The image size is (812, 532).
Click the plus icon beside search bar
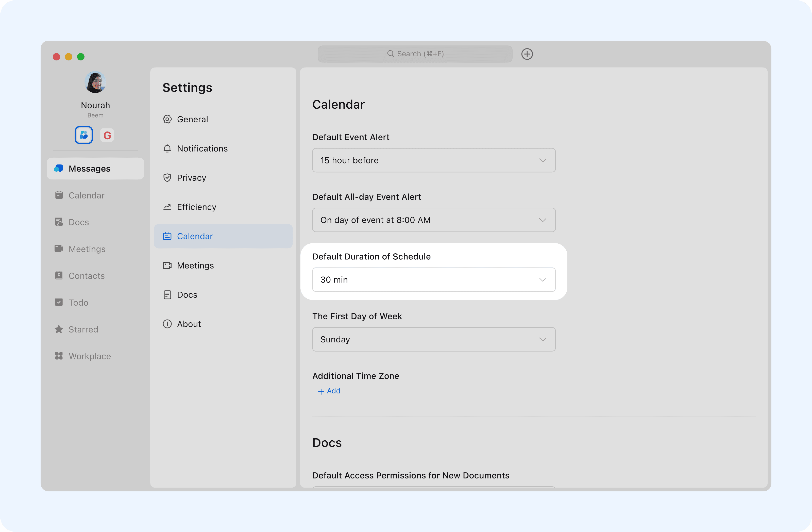coord(527,54)
